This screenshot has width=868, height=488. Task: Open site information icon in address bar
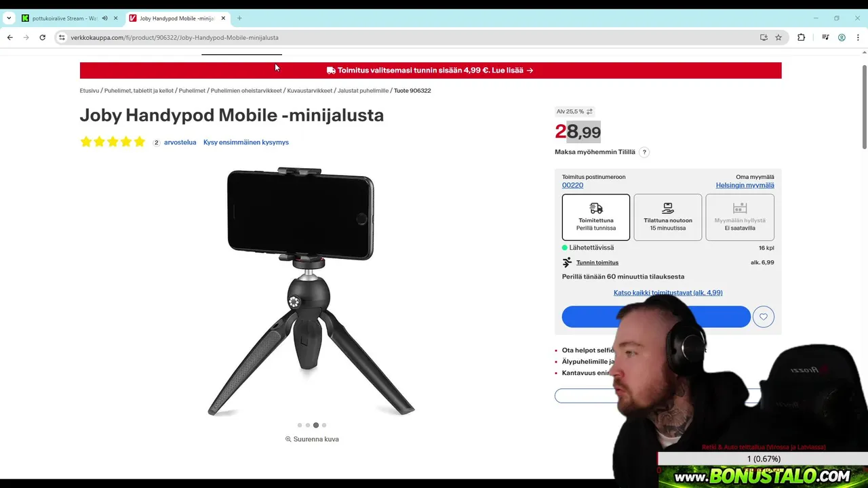62,37
